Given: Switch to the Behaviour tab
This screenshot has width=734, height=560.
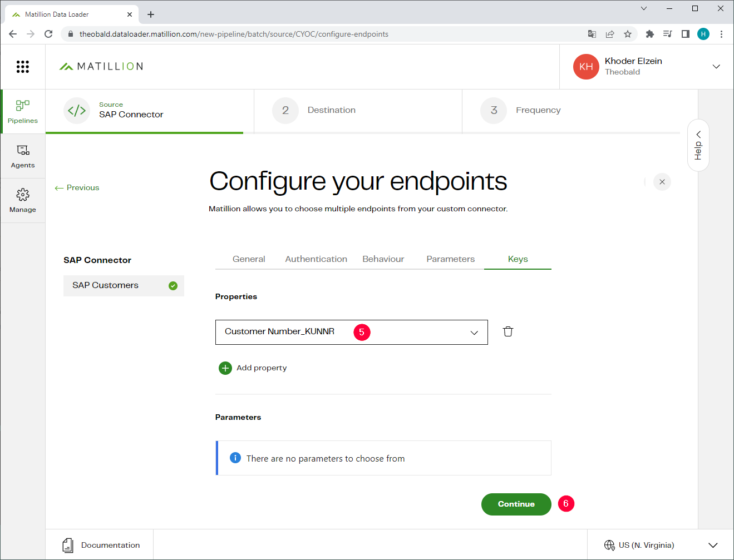Looking at the screenshot, I should pos(383,259).
